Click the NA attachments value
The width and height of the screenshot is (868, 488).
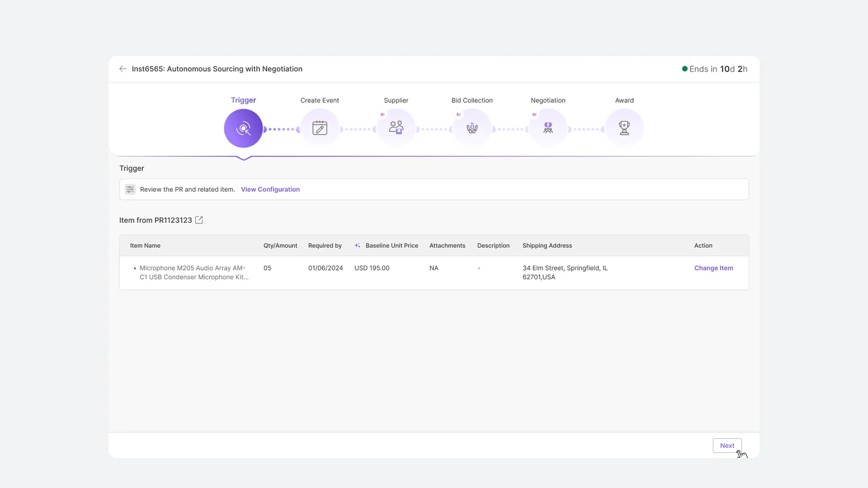[434, 268]
